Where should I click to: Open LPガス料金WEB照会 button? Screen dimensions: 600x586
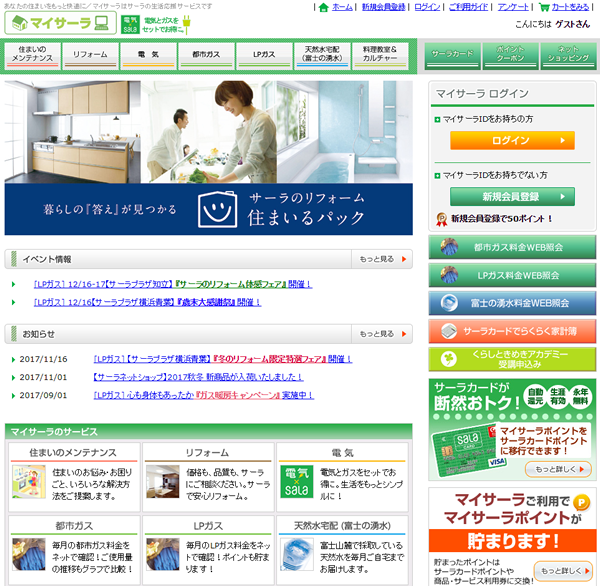512,275
